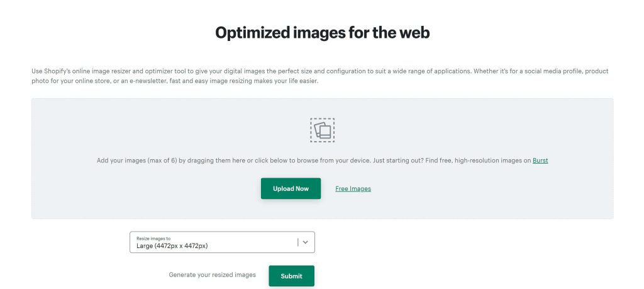Follow the Burst hyperlink
The width and height of the screenshot is (644, 289).
[540, 161]
